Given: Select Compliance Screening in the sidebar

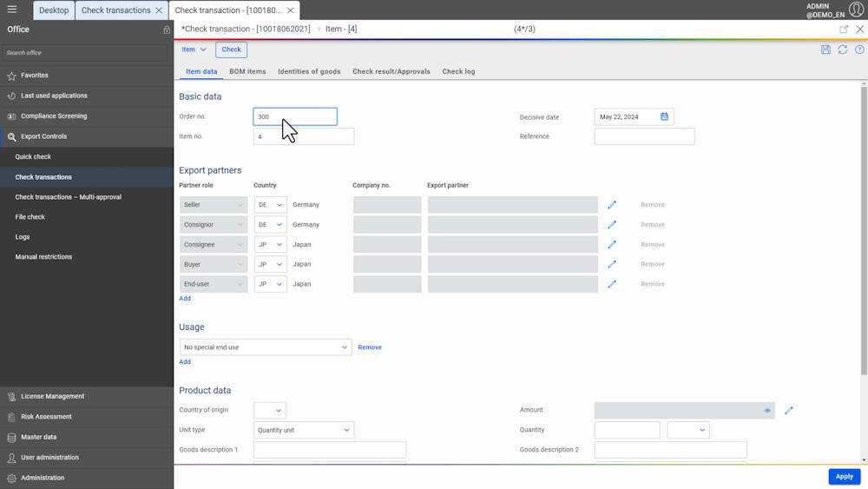Looking at the screenshot, I should 54,116.
